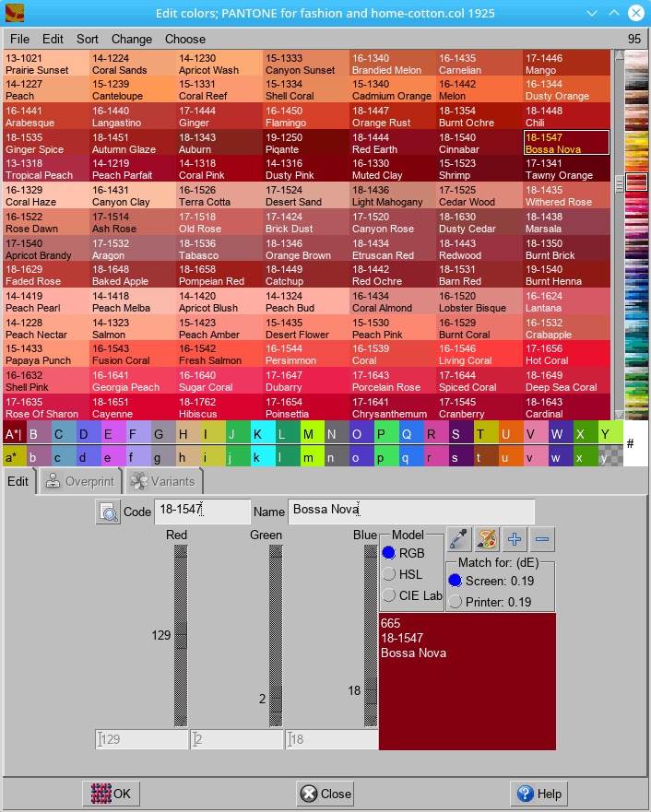Pick the uppercase A* palette slot
651x812 pixels.
click(x=15, y=433)
